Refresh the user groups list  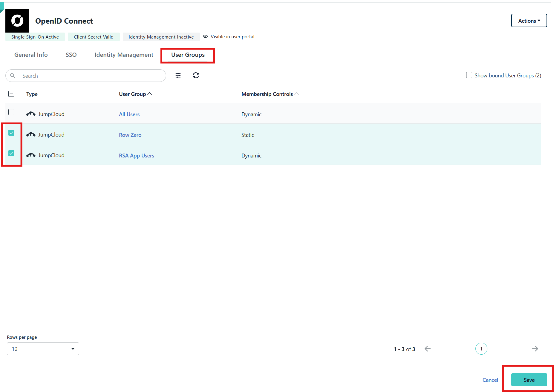coord(196,75)
